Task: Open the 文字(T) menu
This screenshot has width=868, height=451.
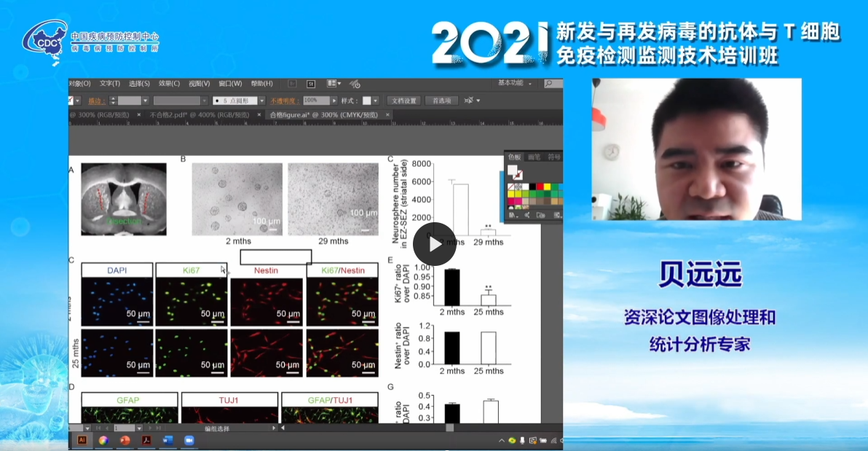Action: (x=110, y=84)
